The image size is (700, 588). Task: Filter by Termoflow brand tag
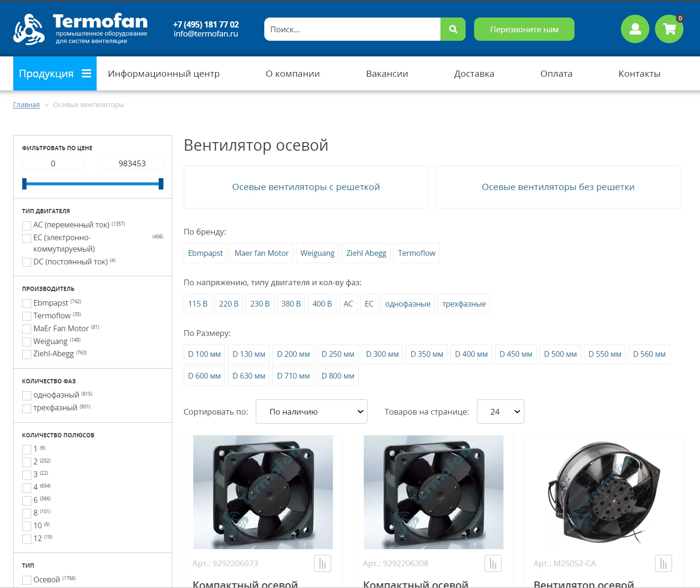[416, 253]
